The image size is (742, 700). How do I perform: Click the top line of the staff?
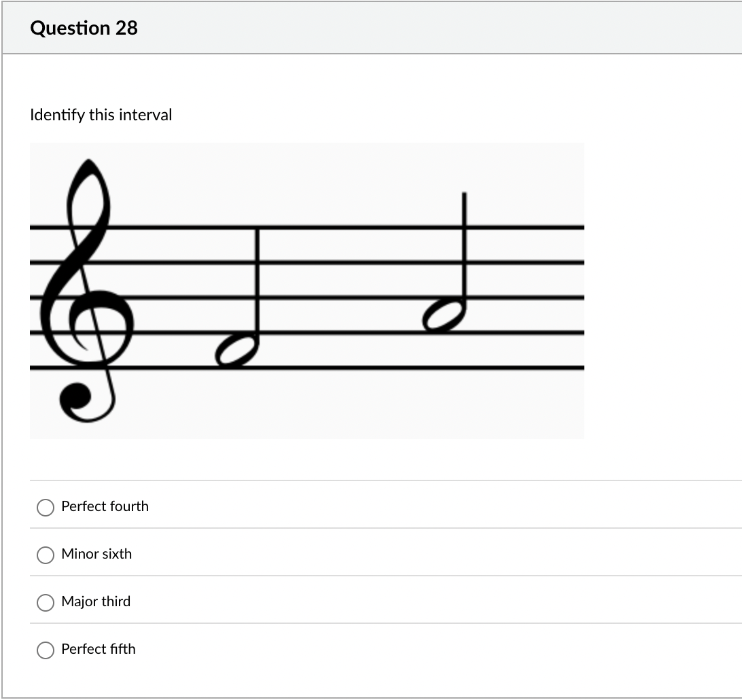click(340, 228)
